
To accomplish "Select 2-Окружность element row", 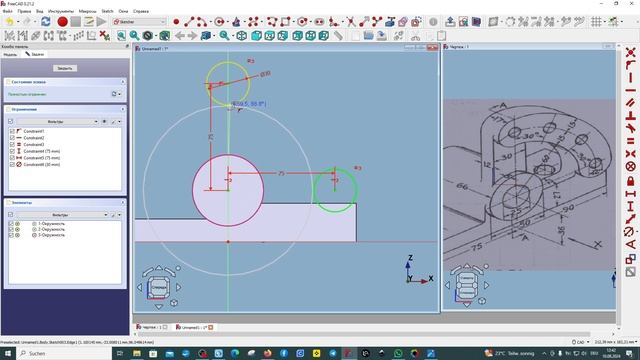I will [51, 229].
